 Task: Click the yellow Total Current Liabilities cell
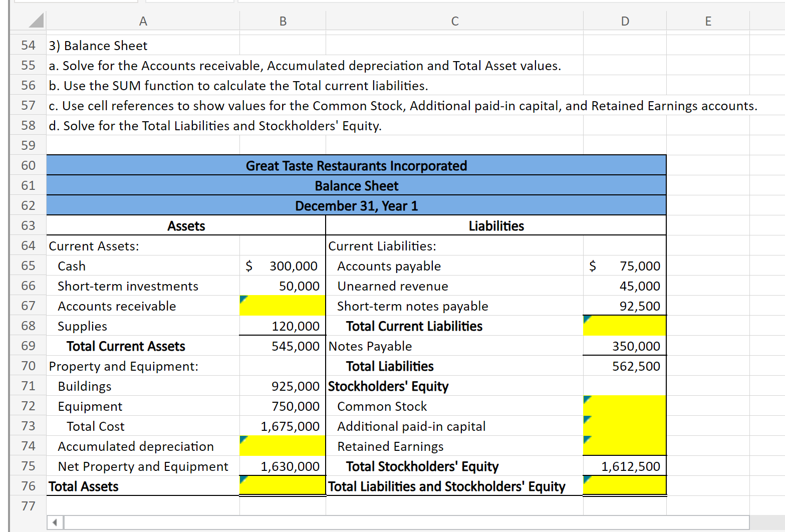[x=625, y=326]
